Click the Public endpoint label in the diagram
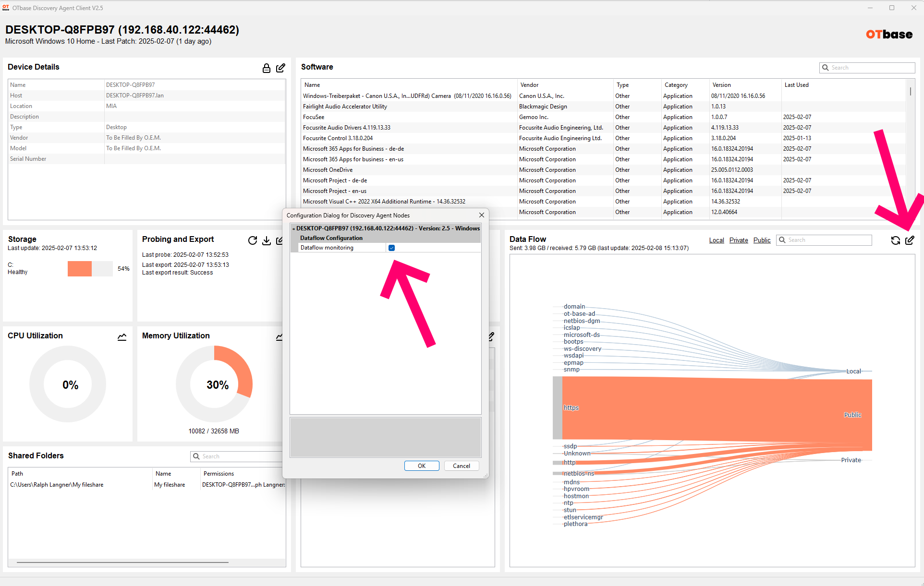The width and height of the screenshot is (924, 586). 852,415
